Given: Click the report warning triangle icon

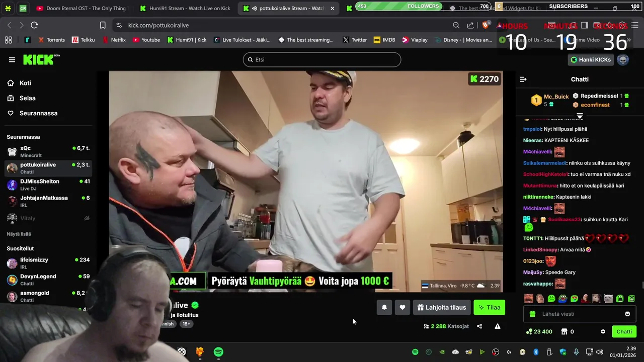Looking at the screenshot, I should pos(498,326).
